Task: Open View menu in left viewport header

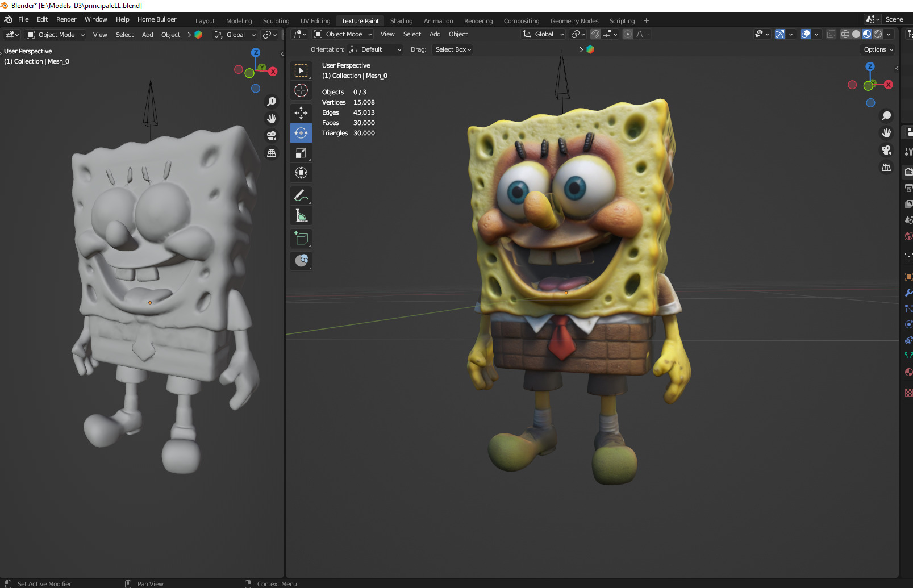Action: (100, 35)
